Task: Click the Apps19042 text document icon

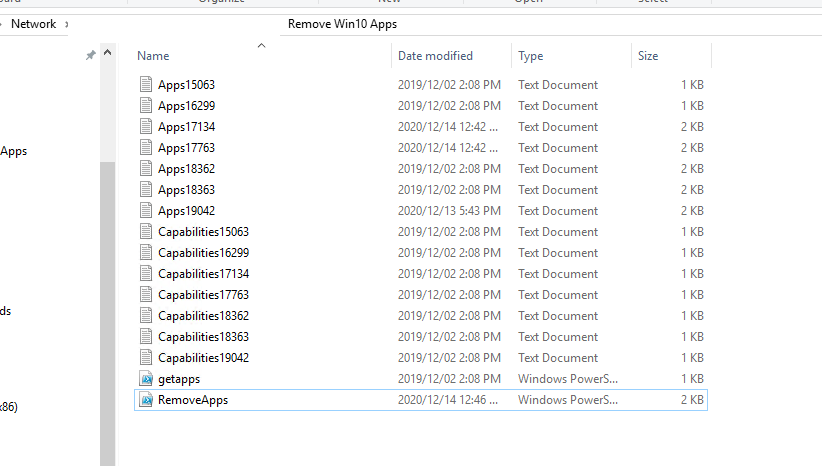Action: pyautogui.click(x=146, y=211)
